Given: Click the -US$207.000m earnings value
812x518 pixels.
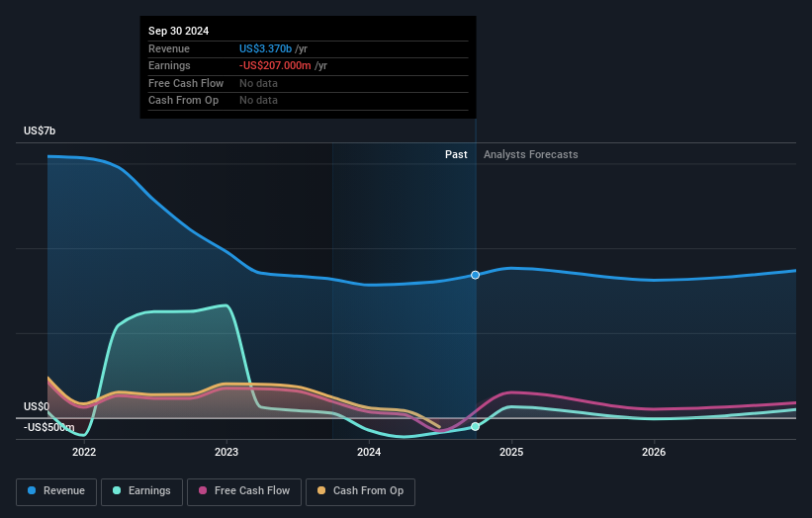Looking at the screenshot, I should (275, 65).
